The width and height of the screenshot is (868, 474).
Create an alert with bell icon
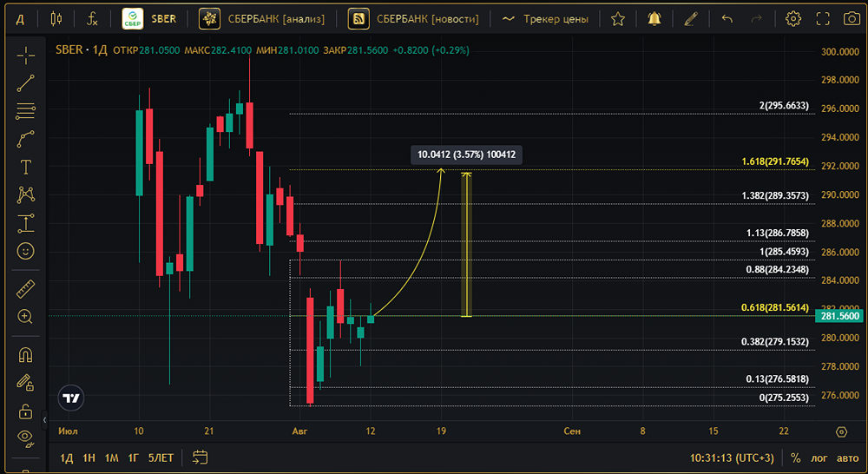coord(654,19)
